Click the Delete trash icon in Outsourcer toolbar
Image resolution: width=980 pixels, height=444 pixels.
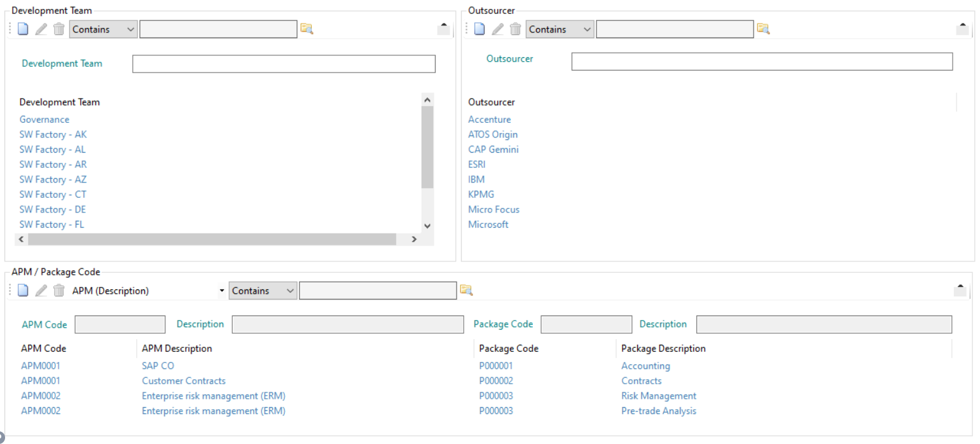[x=515, y=29]
